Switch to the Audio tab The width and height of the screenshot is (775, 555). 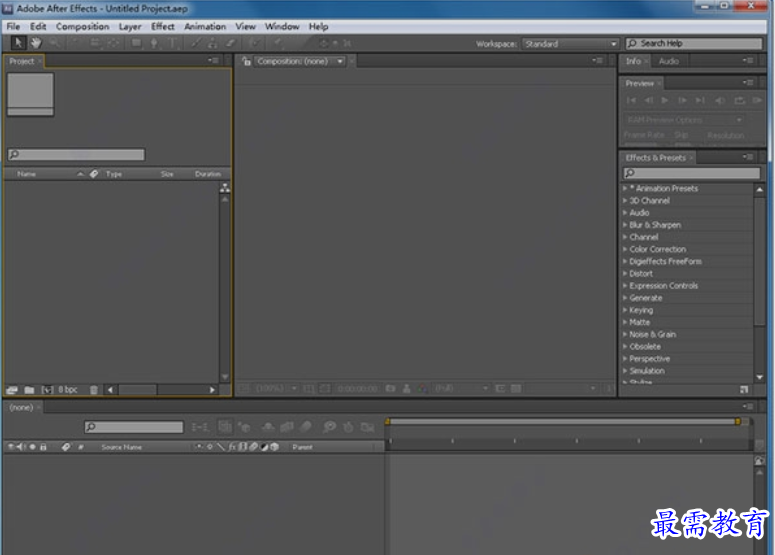[669, 61]
